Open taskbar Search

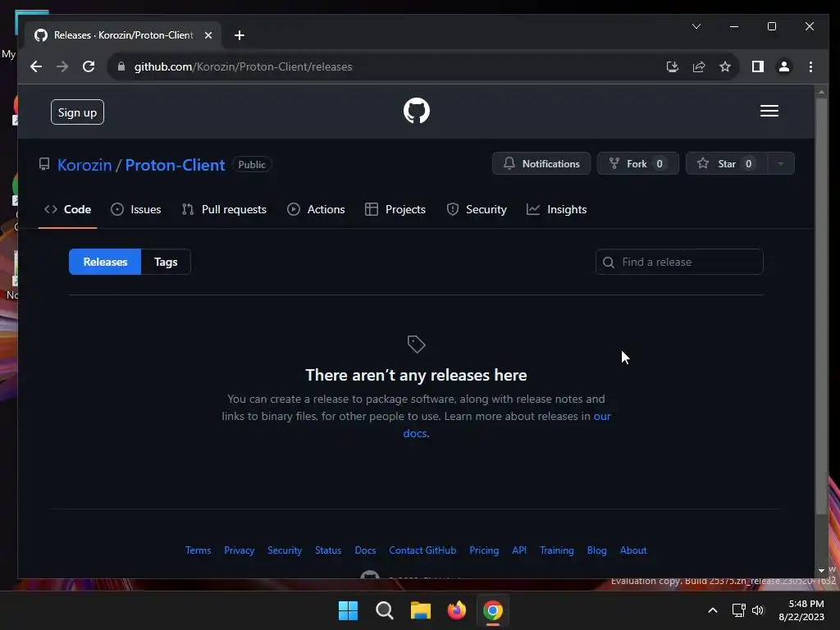click(x=384, y=610)
